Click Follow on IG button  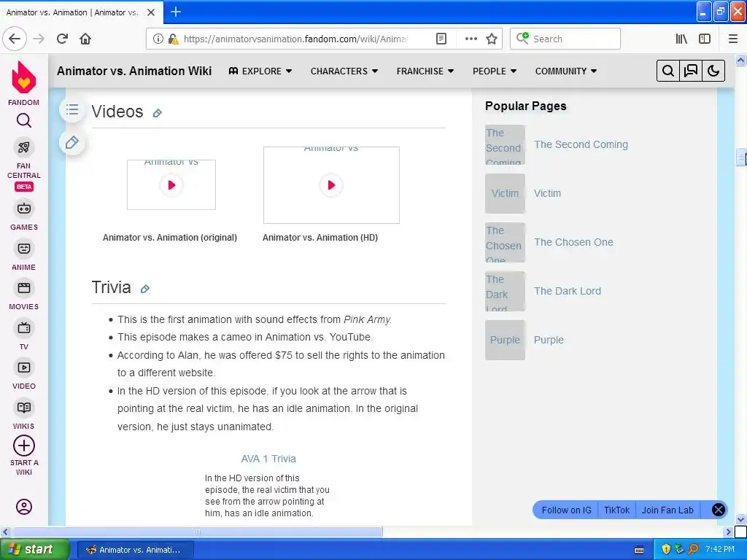566,510
